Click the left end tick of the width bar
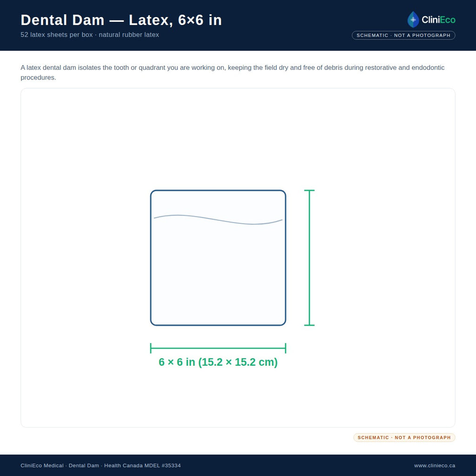Screen dimensions: 476x476 pyautogui.click(x=151, y=348)
